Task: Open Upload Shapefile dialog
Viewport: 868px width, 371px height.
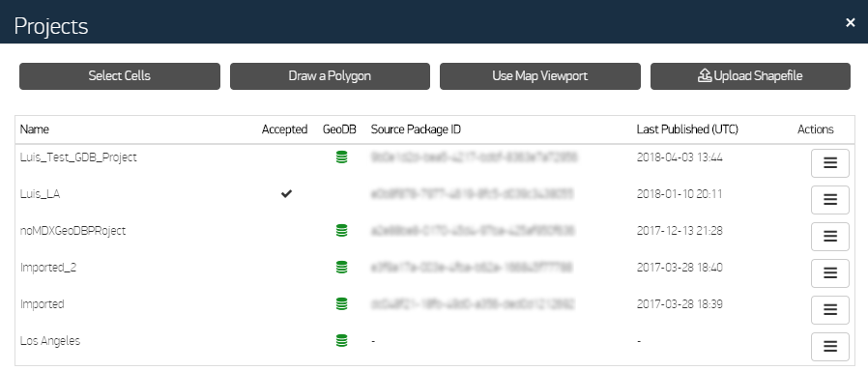Action: pos(750,76)
